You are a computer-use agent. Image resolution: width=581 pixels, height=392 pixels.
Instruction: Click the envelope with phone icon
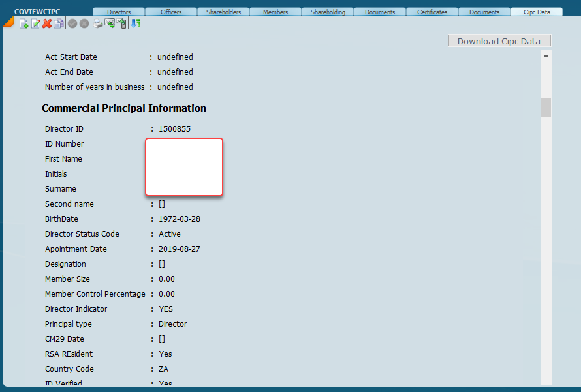121,23
